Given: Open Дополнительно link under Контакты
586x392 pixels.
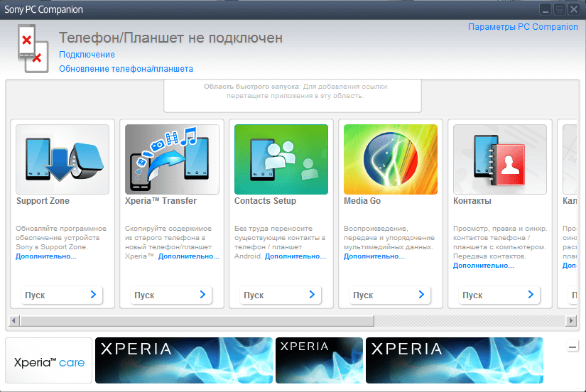Looking at the screenshot, I should (x=484, y=266).
